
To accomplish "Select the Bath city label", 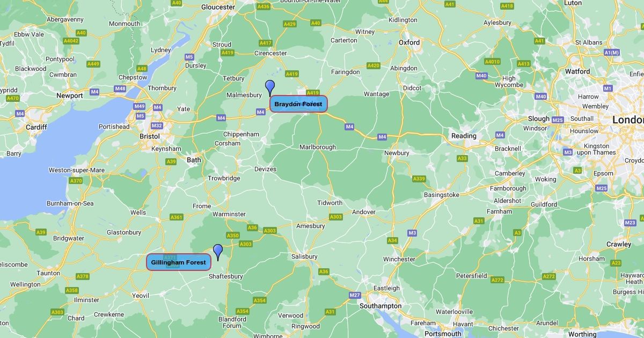I will (x=194, y=160).
